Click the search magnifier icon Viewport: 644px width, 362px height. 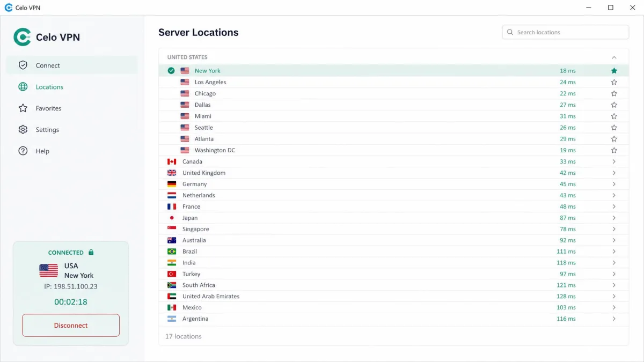click(510, 32)
